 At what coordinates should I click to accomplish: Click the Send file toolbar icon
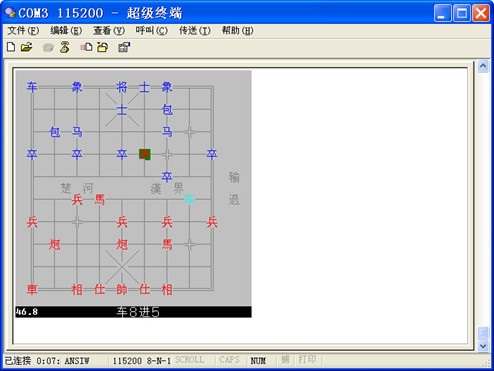click(86, 47)
